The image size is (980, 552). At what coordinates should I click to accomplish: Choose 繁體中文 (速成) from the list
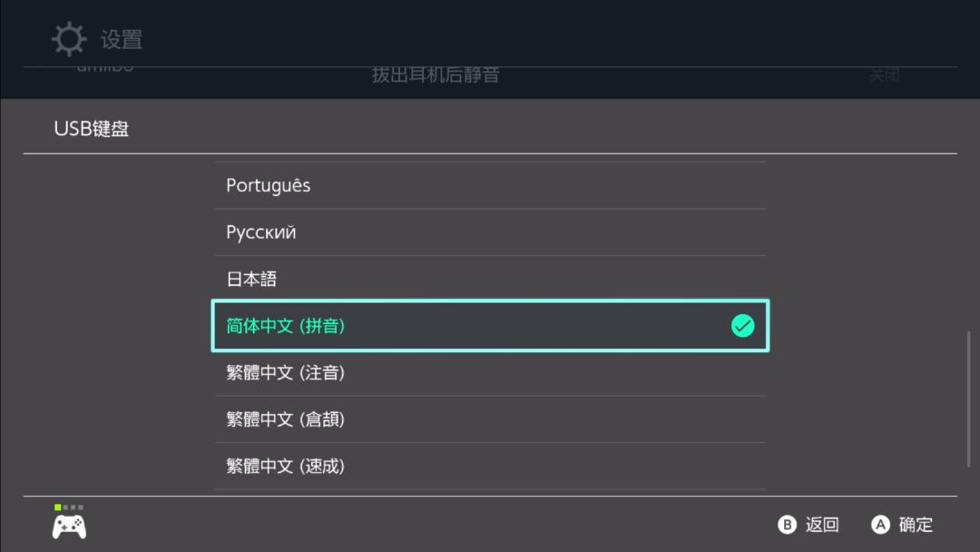(x=490, y=465)
